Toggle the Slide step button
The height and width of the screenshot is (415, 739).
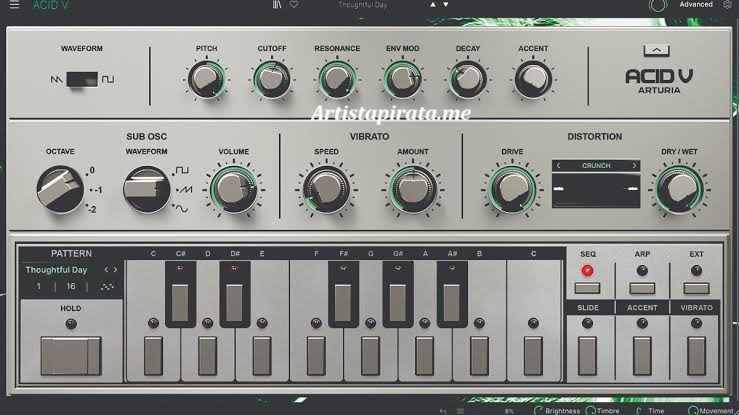[587, 356]
